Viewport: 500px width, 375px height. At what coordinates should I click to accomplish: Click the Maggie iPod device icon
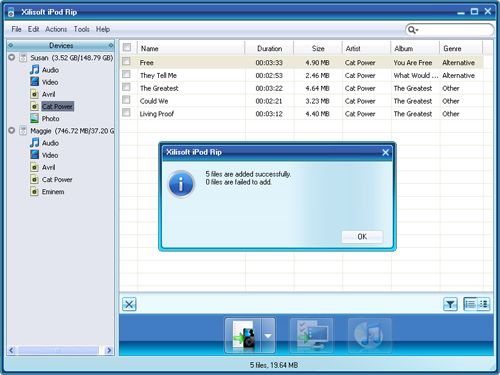click(x=23, y=131)
